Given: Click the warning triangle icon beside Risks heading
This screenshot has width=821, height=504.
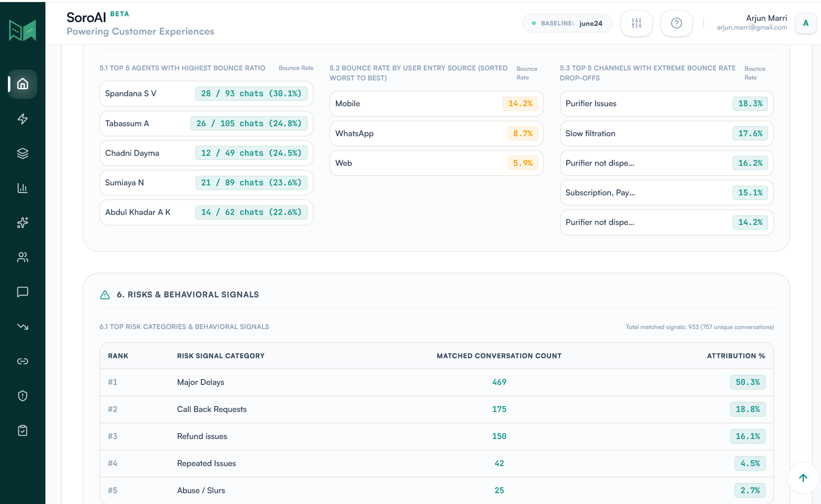Looking at the screenshot, I should tap(105, 295).
